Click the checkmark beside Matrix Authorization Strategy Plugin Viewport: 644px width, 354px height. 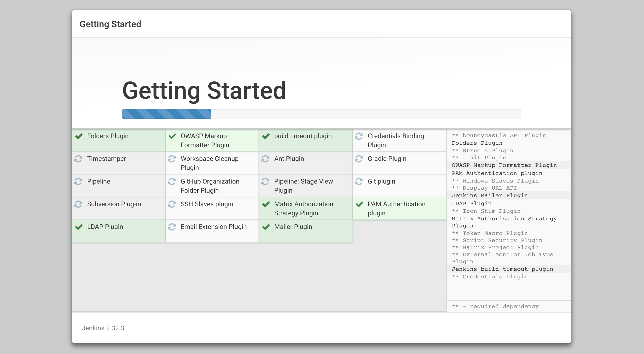tap(266, 204)
